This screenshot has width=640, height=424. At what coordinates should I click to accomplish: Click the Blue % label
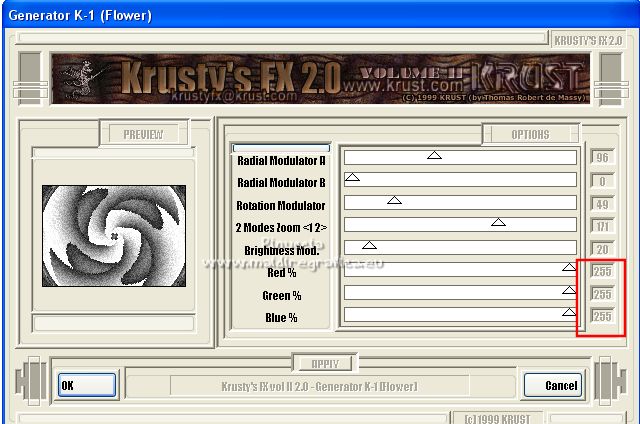(281, 317)
